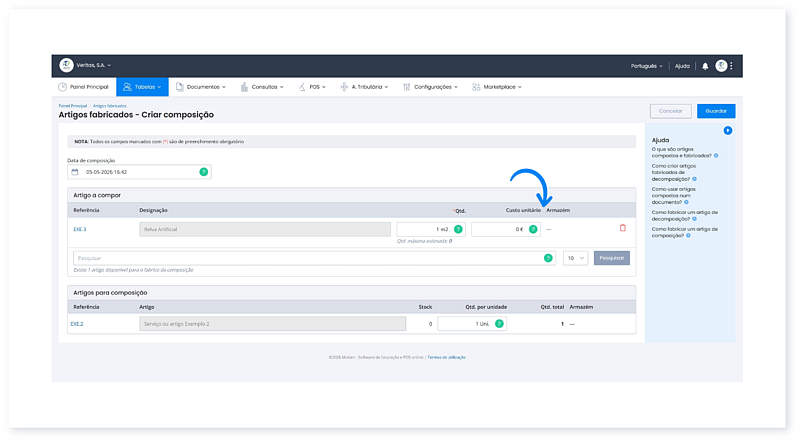Click help text 'O que são artigos compostos e fabricados?'
The image size is (800, 442).
(681, 153)
